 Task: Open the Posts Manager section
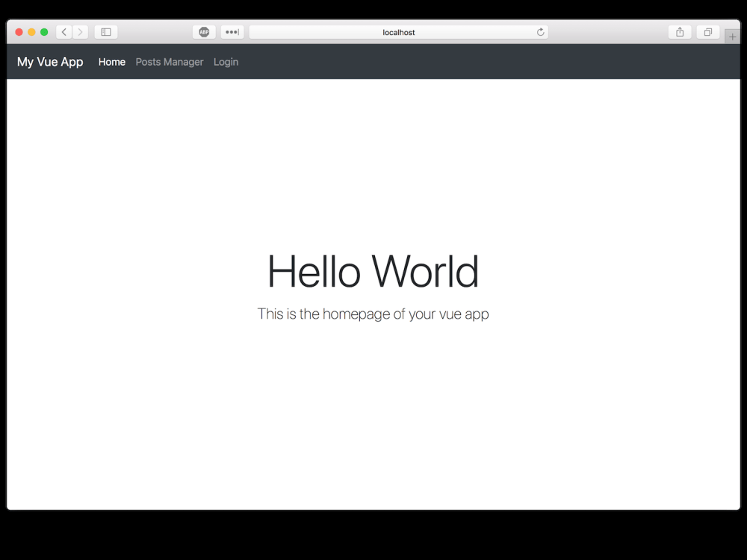169,62
